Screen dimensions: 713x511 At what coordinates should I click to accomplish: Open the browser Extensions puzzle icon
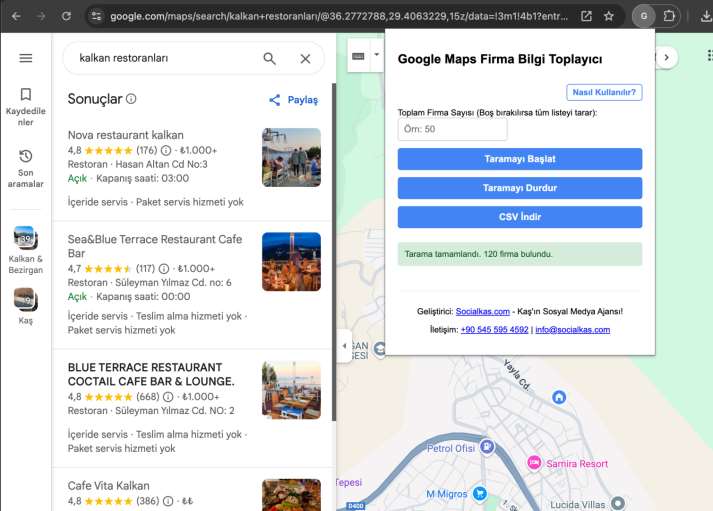click(x=670, y=16)
